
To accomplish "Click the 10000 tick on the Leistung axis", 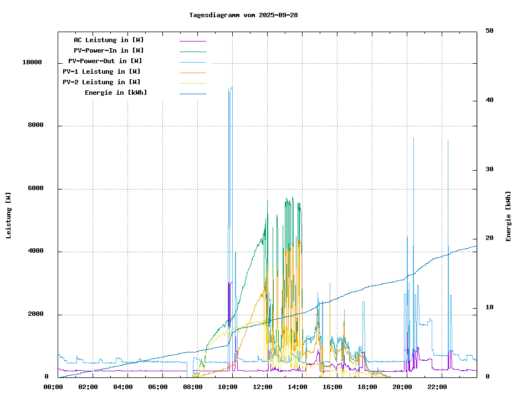I will pos(32,63).
